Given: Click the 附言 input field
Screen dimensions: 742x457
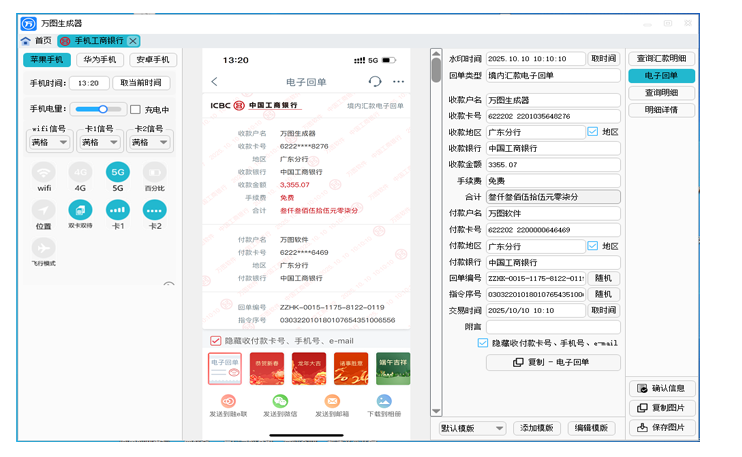Looking at the screenshot, I should click(553, 327).
